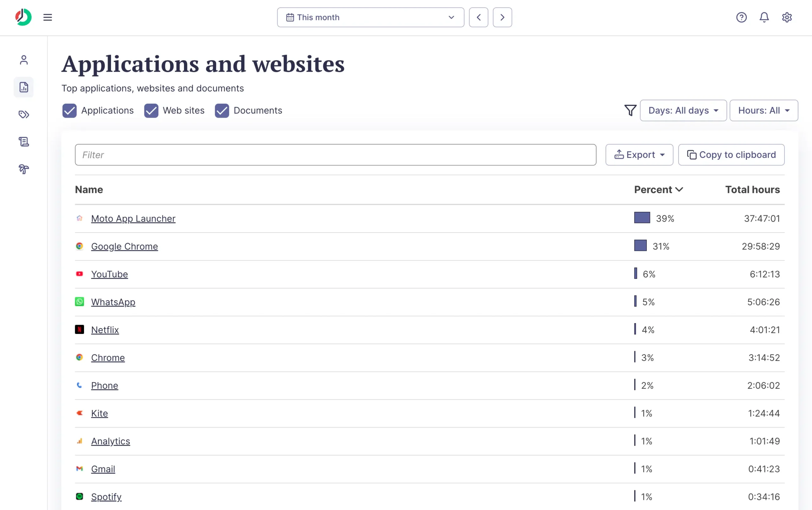Select the 2:06:02 total hours value
Screen dimensions: 812x510
(x=763, y=385)
